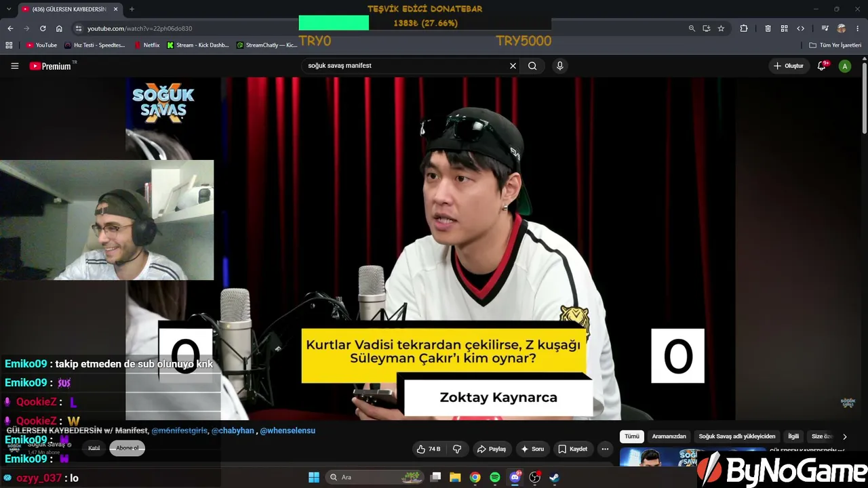Image resolution: width=868 pixels, height=488 pixels.
Task: Close the GÜLERSEN KAYBEDERSİN tab
Action: tap(116, 9)
